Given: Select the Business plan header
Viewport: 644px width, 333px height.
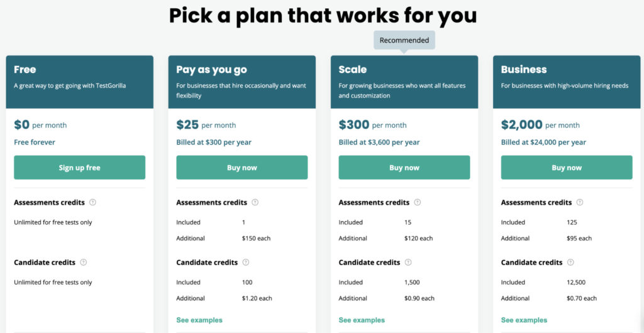Looking at the screenshot, I should coord(567,81).
